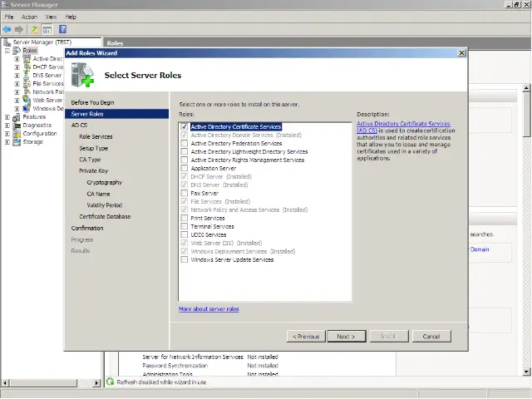The height and width of the screenshot is (399, 532).
Task: Click the File Services role icon in tree
Action: click(x=27, y=83)
